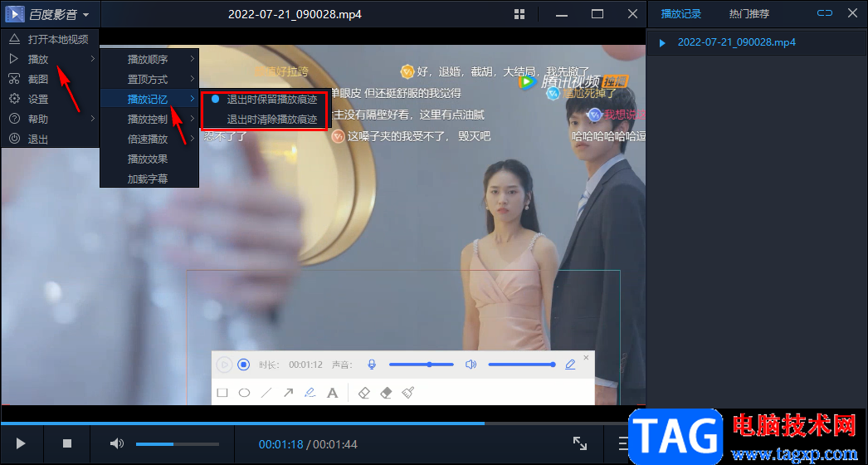Click the play button at bottom left

(x=21, y=443)
